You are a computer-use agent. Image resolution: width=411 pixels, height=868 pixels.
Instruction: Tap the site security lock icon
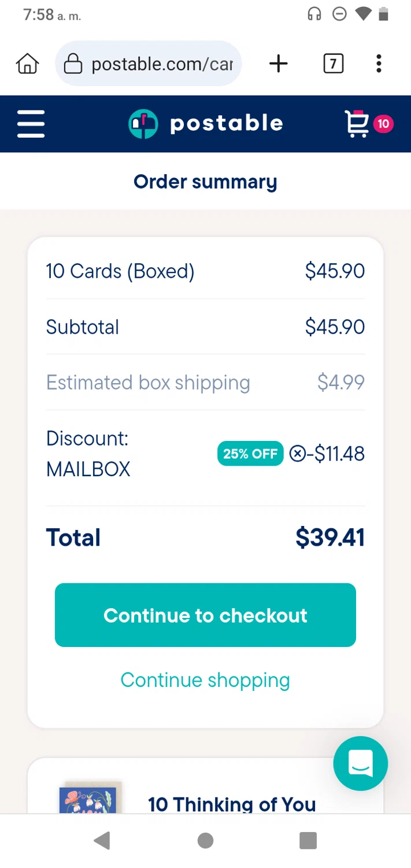(x=73, y=64)
